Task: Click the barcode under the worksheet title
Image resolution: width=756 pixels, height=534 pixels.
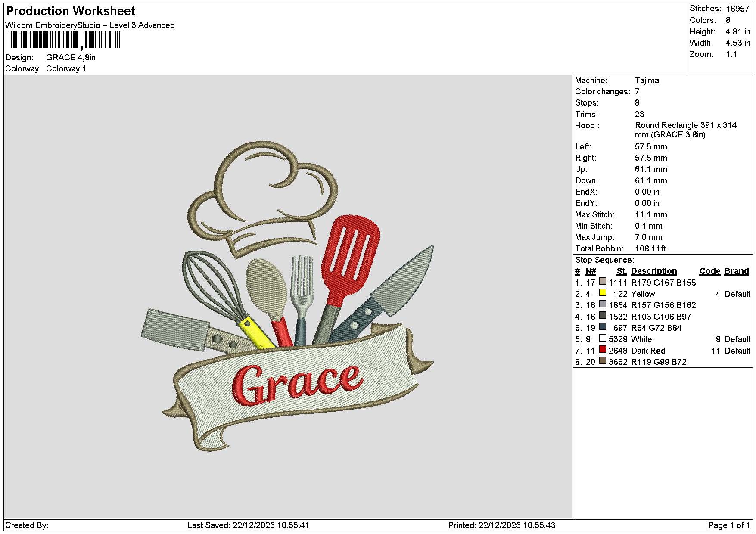Action: (63, 40)
